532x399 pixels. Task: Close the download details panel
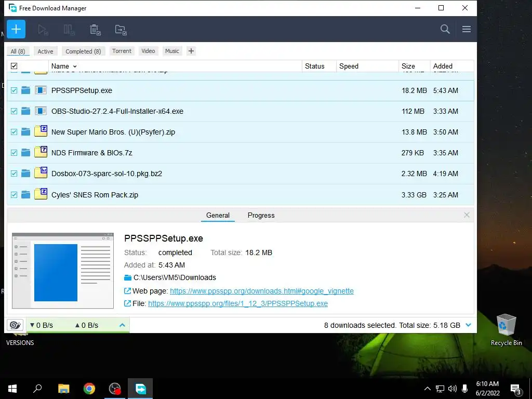click(x=467, y=215)
